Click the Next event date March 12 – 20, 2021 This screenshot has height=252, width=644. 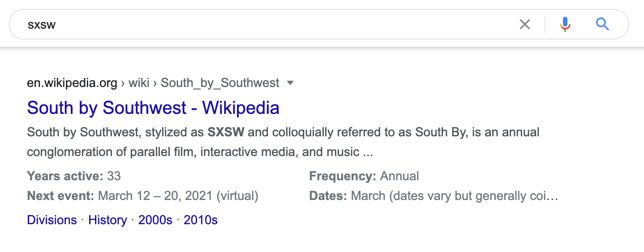156,196
